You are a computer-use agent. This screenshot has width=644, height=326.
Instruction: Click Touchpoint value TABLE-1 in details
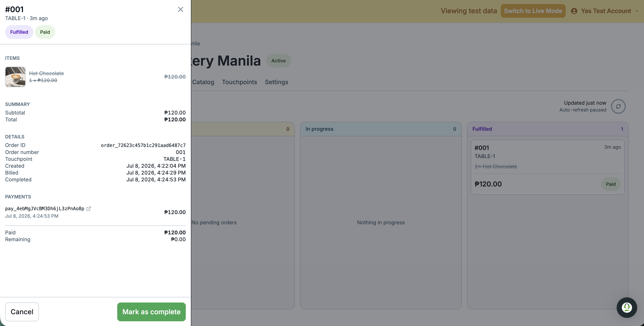coord(174,159)
